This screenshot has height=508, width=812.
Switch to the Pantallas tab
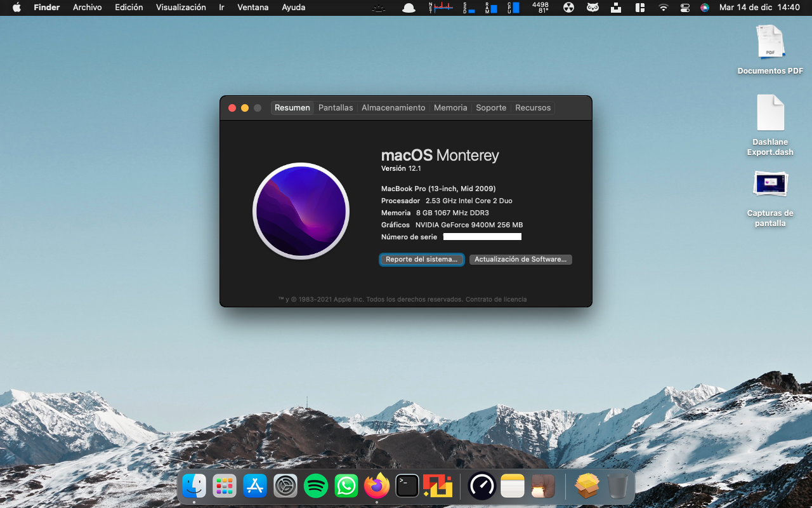(336, 108)
